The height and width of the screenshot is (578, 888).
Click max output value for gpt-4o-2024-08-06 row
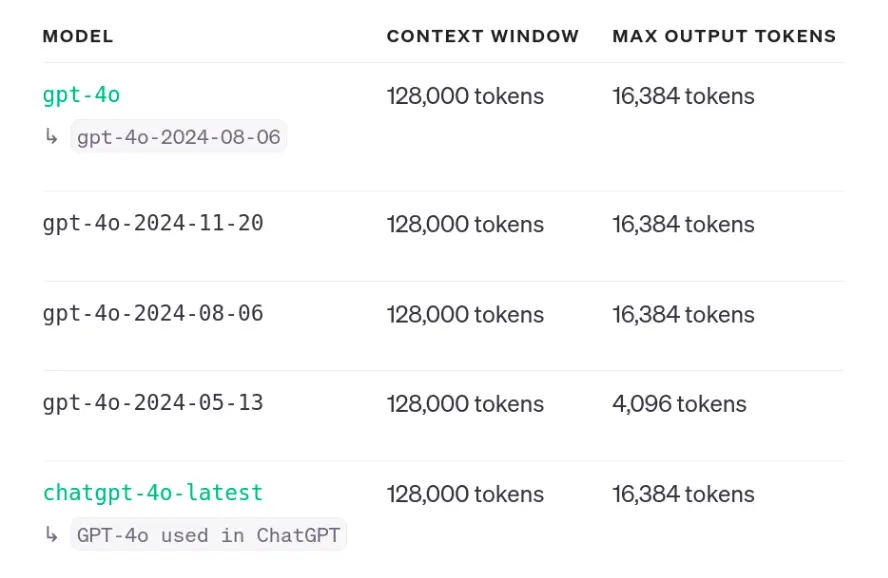pos(683,314)
